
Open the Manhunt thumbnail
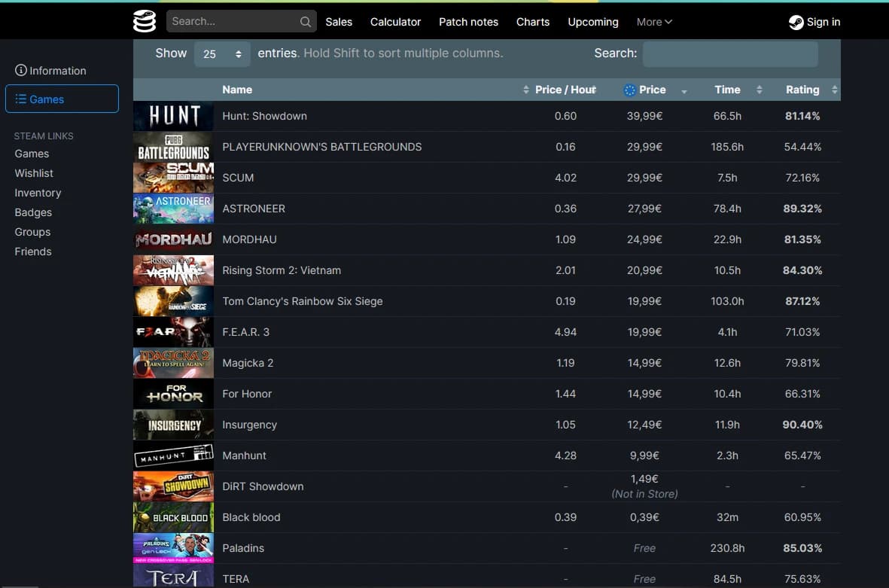pos(173,456)
